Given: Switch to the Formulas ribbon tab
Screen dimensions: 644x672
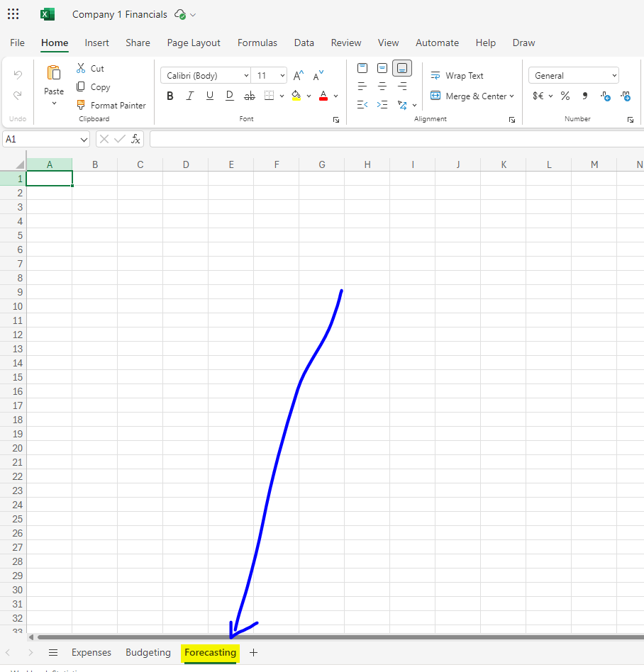Looking at the screenshot, I should point(257,43).
